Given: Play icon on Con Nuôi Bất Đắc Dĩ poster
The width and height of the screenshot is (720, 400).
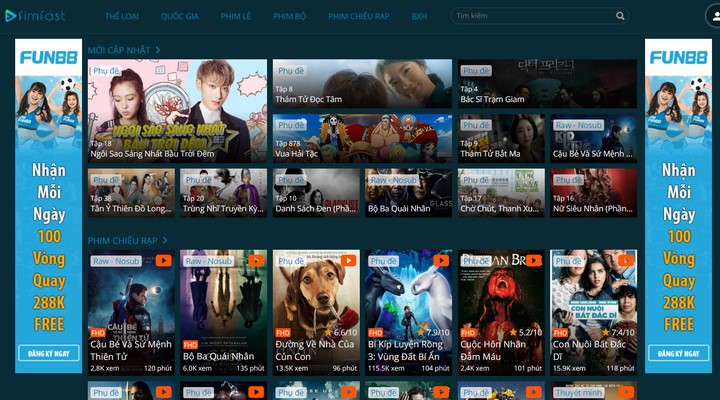Looking at the screenshot, I should tap(626, 261).
